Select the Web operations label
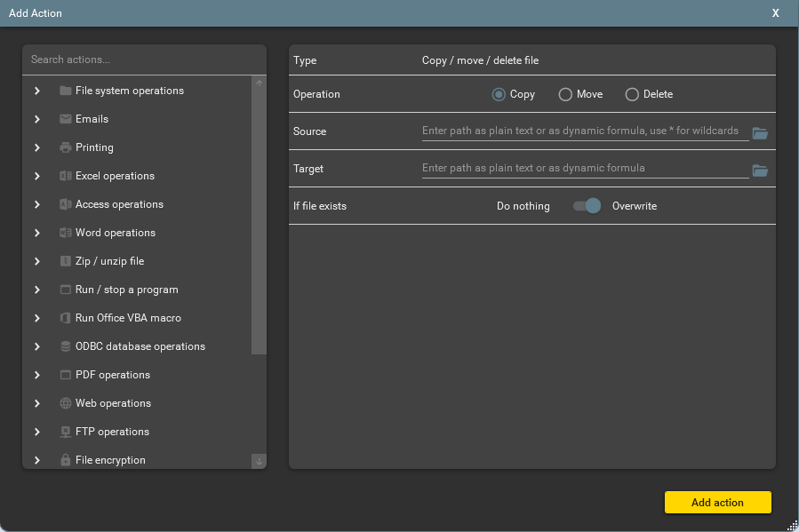799x532 pixels. pos(113,403)
